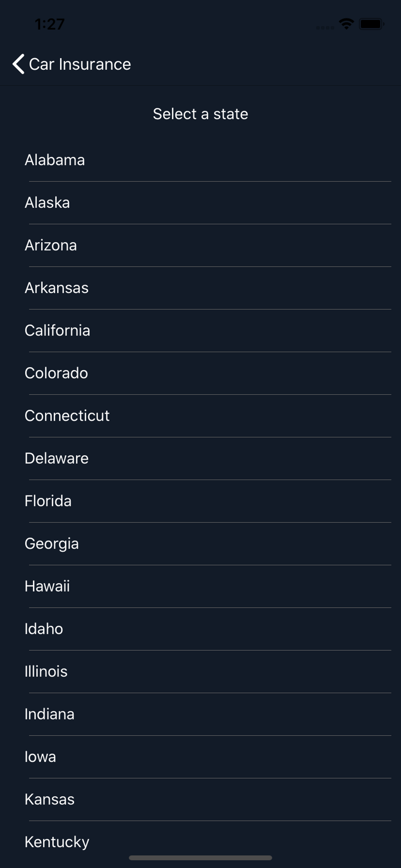Go back to Car Insurance
The image size is (401, 868).
click(x=80, y=64)
